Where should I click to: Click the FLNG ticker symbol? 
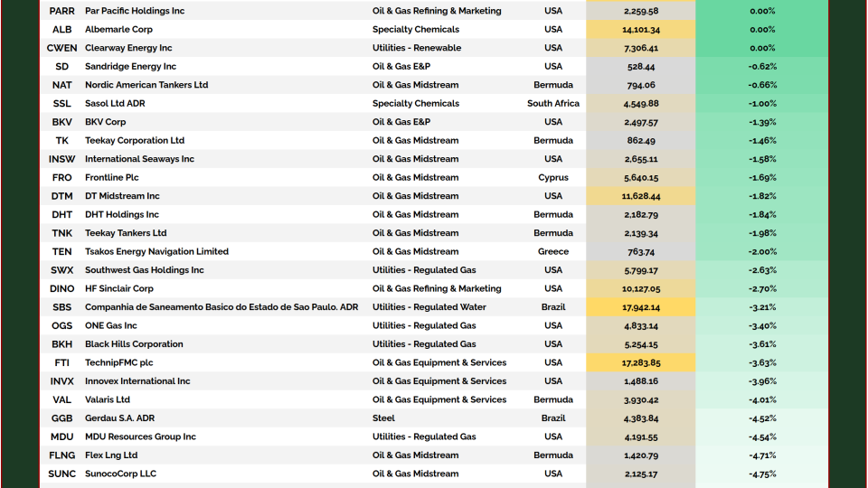tap(61, 455)
